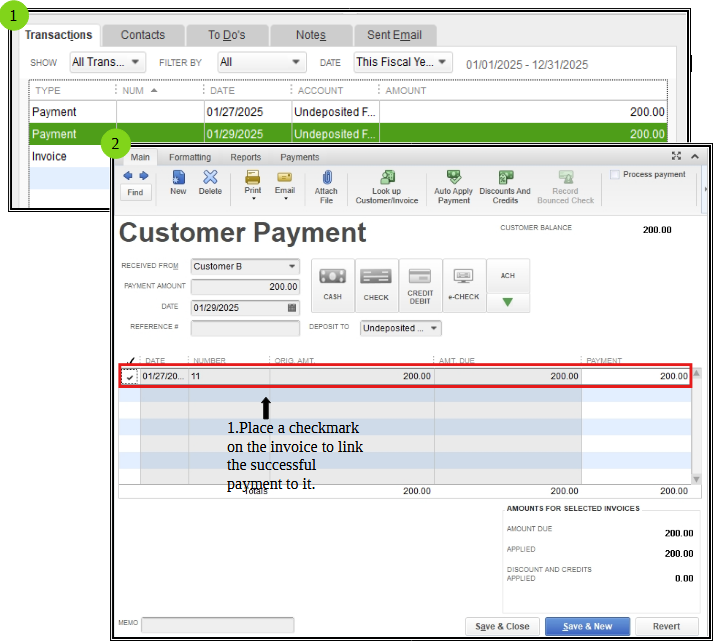
Task: Select ACH payment method
Action: pos(508,276)
